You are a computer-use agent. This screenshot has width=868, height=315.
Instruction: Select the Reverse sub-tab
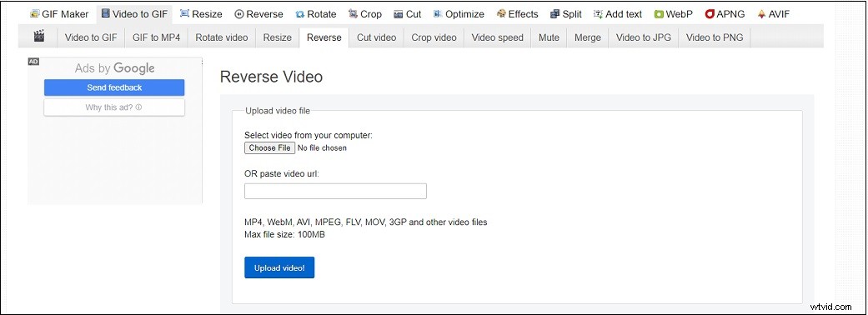(324, 37)
